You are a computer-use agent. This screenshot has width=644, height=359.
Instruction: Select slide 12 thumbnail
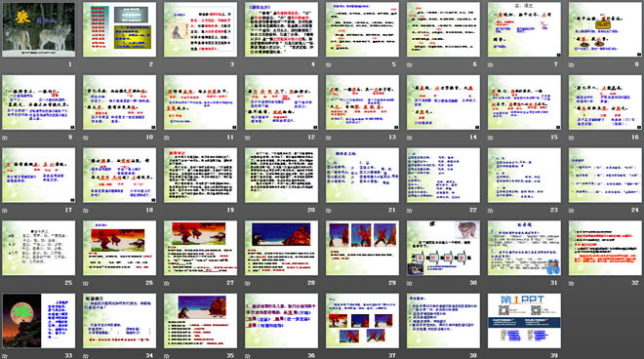click(x=281, y=102)
